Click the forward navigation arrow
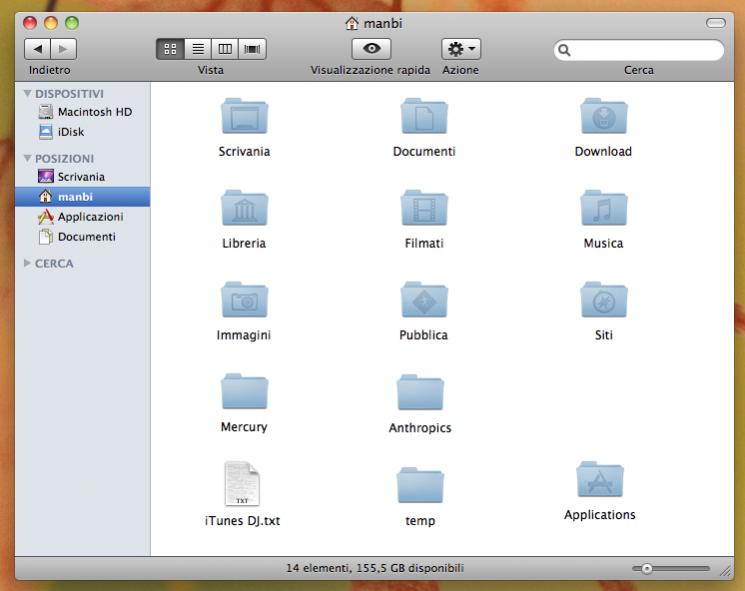This screenshot has height=591, width=745. (63, 49)
